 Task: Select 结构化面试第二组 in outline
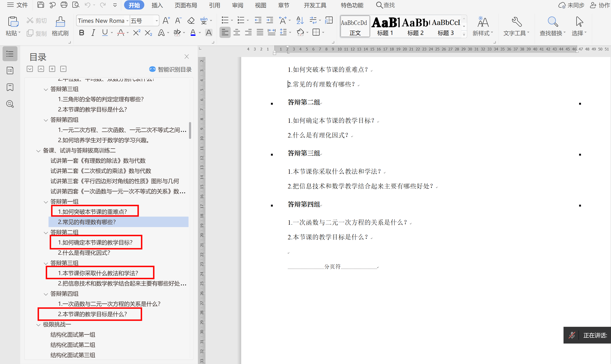73,345
